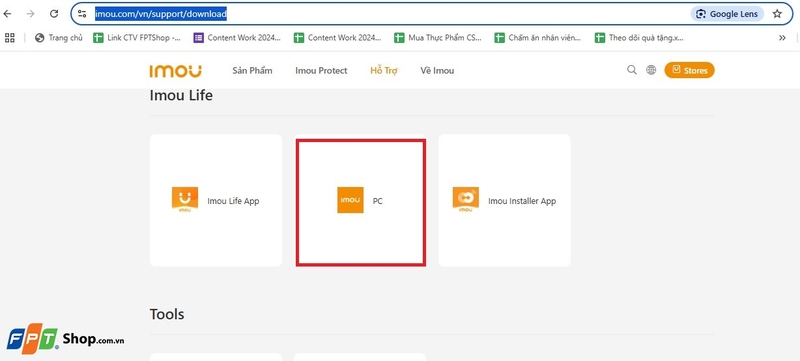Image resolution: width=800 pixels, height=361 pixels.
Task: Open Theo dõi quà tặng bookmark
Action: 639,38
